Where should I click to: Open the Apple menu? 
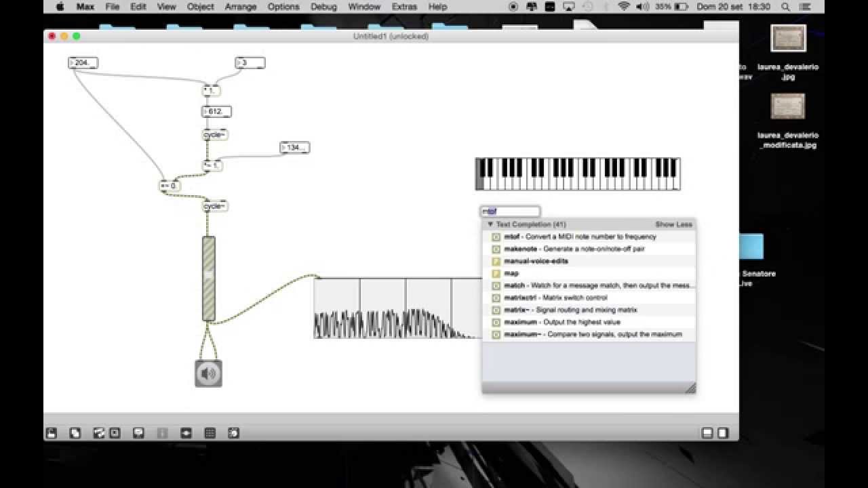click(60, 7)
